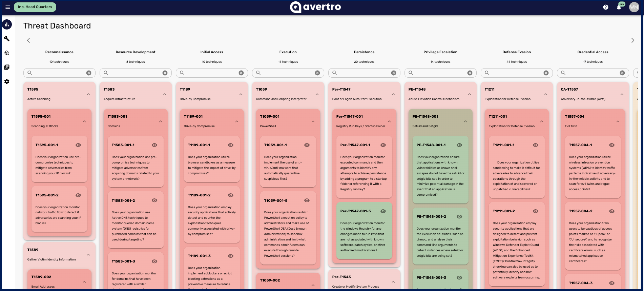This screenshot has width=644, height=291.
Task: Toggle eye icon on PE-T1548-001-2 card
Action: tap(459, 216)
